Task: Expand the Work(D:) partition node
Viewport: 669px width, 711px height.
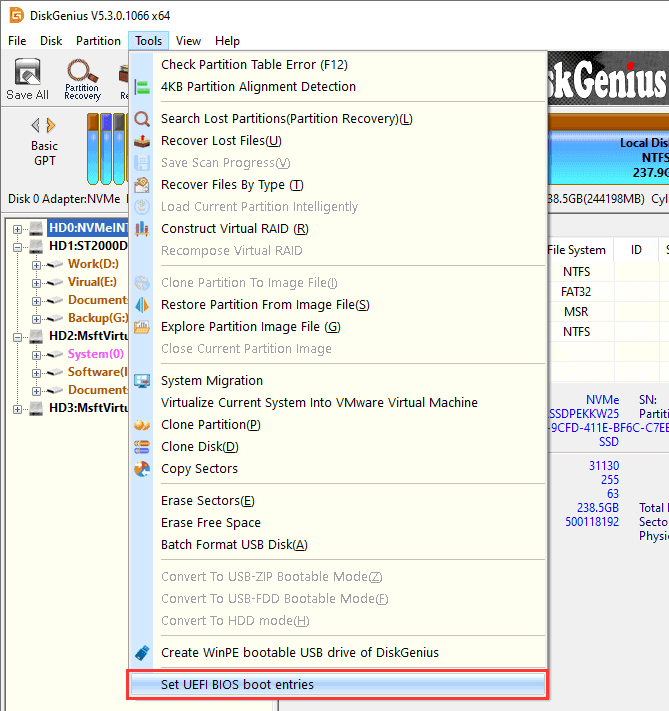Action: pos(37,264)
